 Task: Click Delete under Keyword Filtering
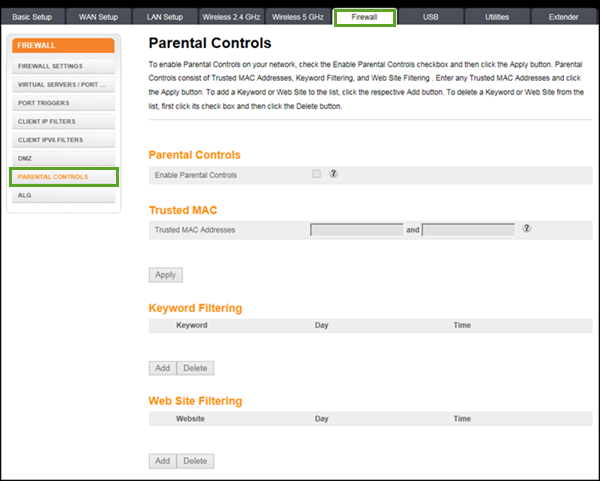point(194,368)
